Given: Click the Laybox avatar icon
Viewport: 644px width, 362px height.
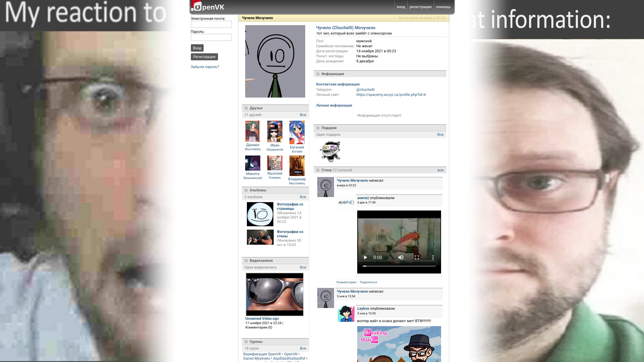Looking at the screenshot, I should pyautogui.click(x=346, y=313).
